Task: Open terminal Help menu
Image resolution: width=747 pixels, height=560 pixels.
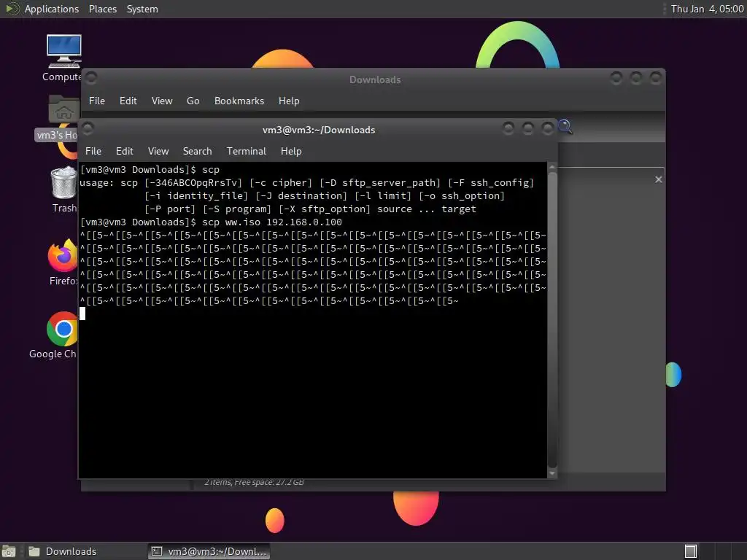Action: (291, 151)
